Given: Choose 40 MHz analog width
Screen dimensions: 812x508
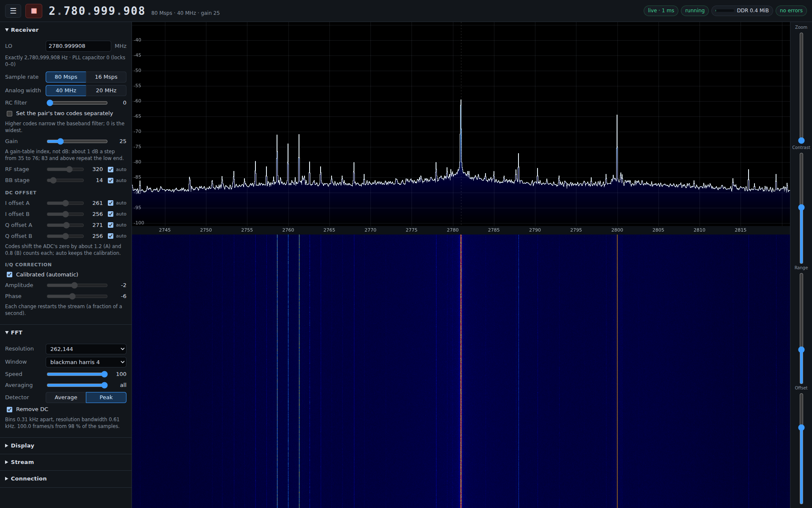Looking at the screenshot, I should point(66,91).
